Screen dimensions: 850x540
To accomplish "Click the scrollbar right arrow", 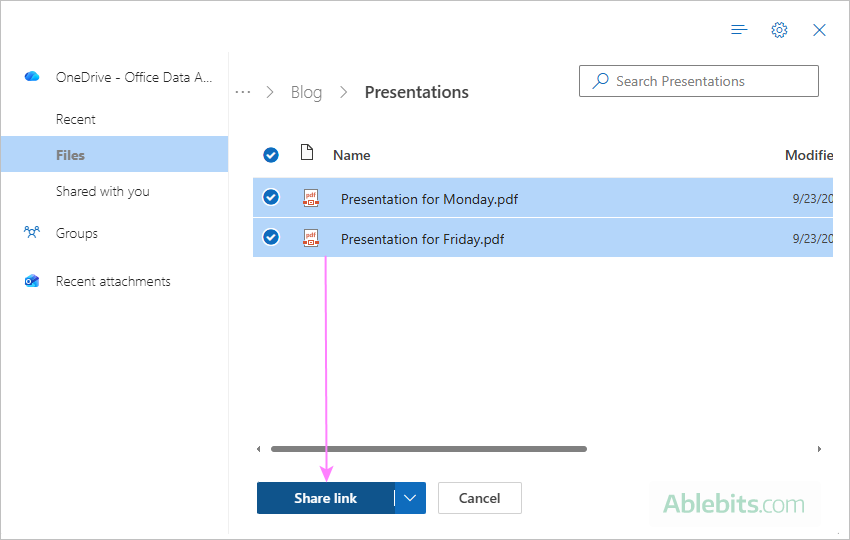I will pyautogui.click(x=820, y=449).
